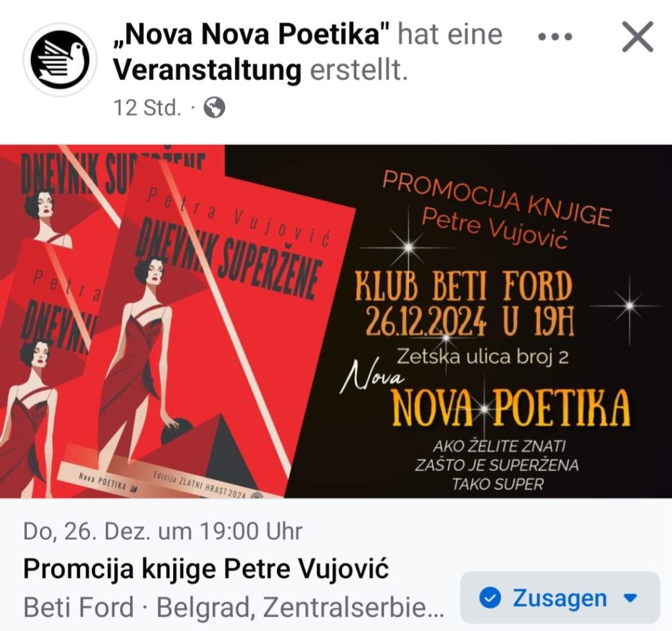The height and width of the screenshot is (631, 672).
Task: Click the Klub Beti Ford banner text
Action: (x=464, y=286)
